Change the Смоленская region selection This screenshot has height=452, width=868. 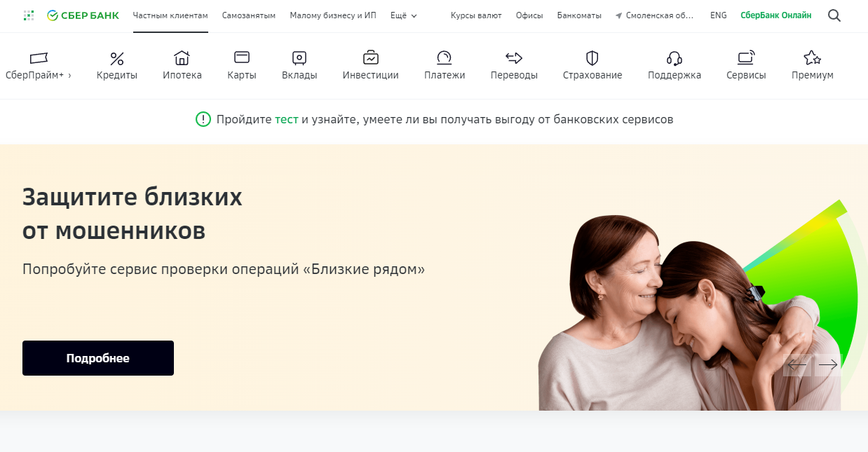click(x=660, y=15)
